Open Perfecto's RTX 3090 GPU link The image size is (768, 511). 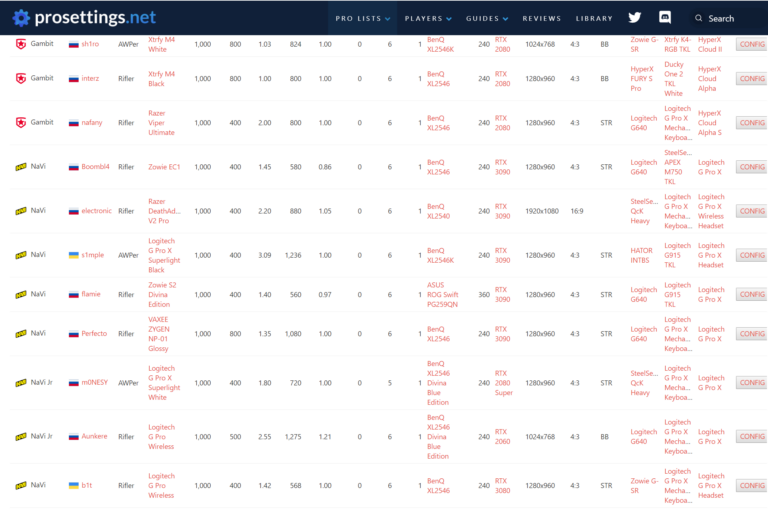502,333
